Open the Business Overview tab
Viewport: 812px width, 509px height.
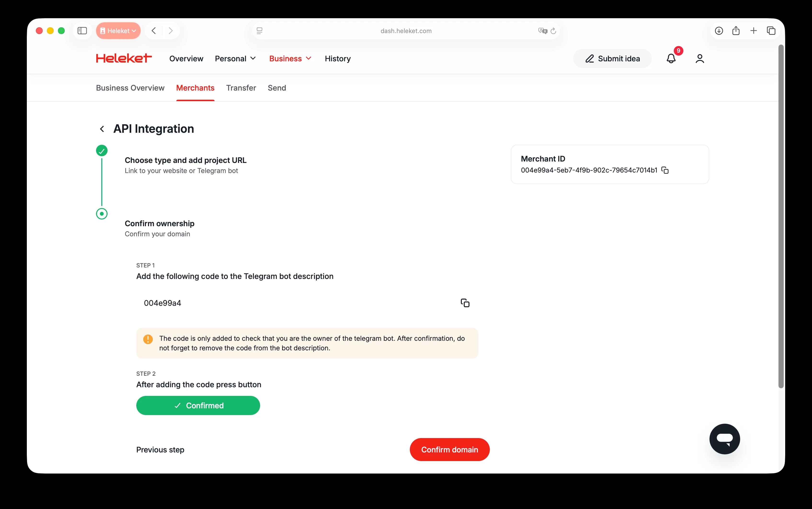(x=130, y=88)
